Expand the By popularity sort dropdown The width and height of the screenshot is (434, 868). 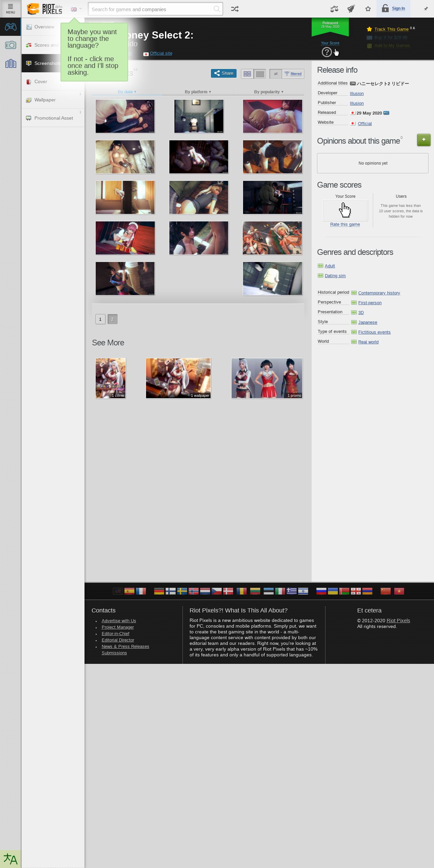point(269,92)
